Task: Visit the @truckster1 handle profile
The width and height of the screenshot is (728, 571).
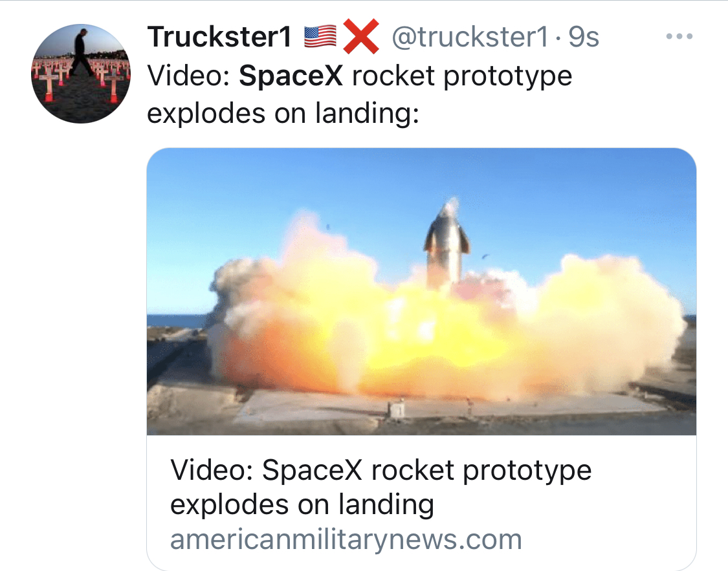Action: 470,37
